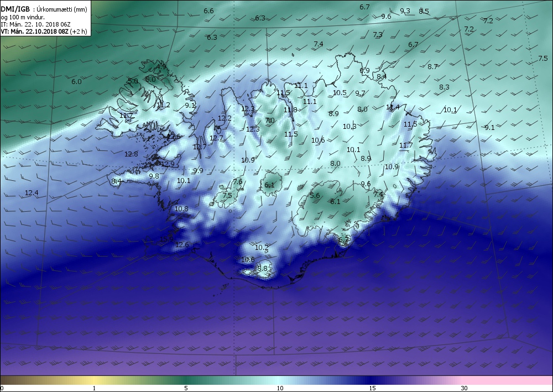The height and width of the screenshot is (392, 553).
Task: Click the map value 8.8
Action: pos(262,268)
